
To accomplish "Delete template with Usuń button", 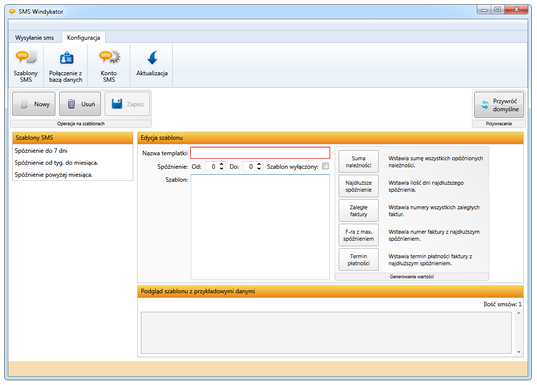I will tap(80, 104).
